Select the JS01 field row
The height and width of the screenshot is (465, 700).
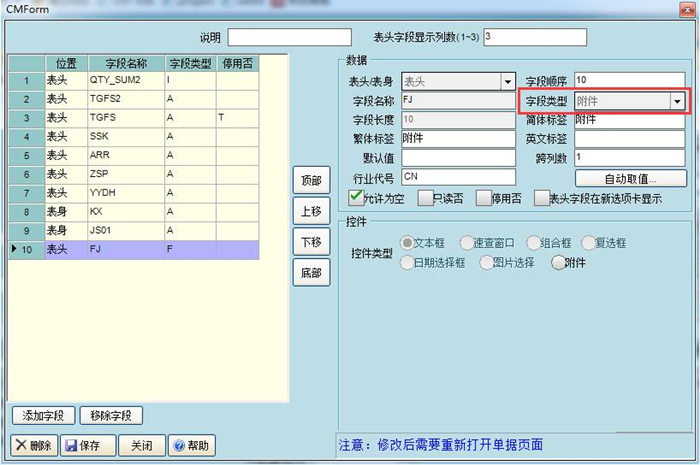pyautogui.click(x=134, y=231)
